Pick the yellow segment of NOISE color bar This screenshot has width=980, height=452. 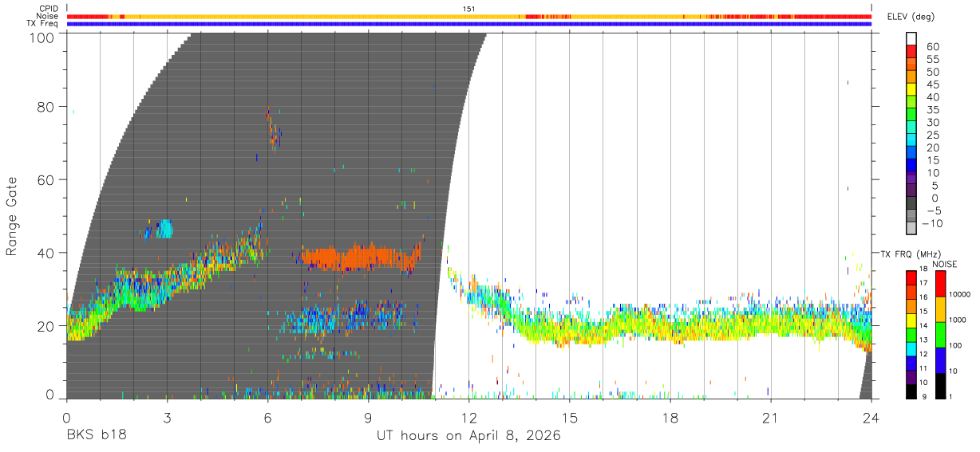940,309
